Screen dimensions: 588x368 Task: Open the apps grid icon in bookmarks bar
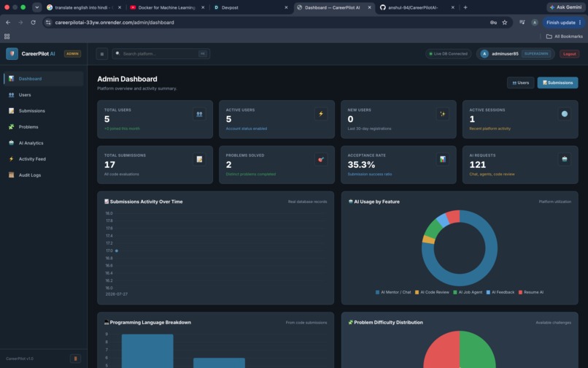coord(7,37)
